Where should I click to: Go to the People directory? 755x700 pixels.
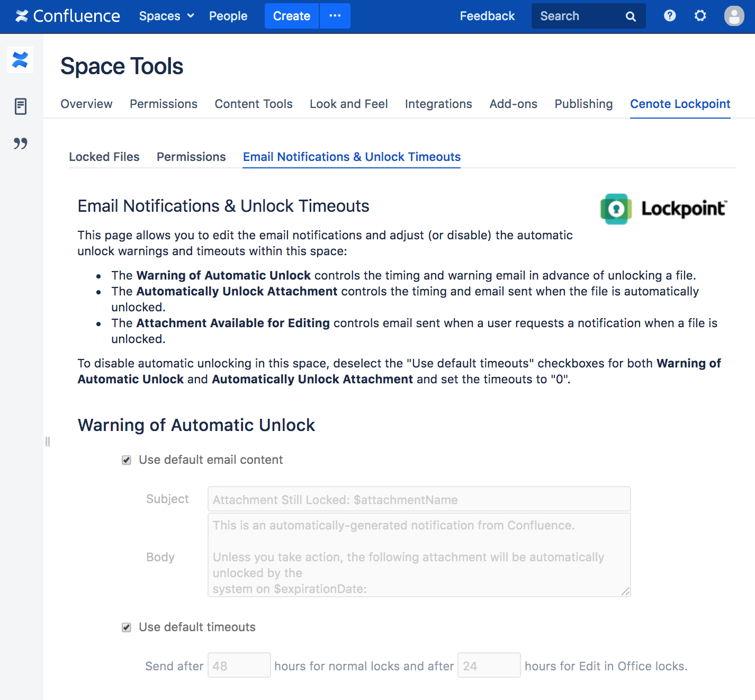click(x=228, y=16)
